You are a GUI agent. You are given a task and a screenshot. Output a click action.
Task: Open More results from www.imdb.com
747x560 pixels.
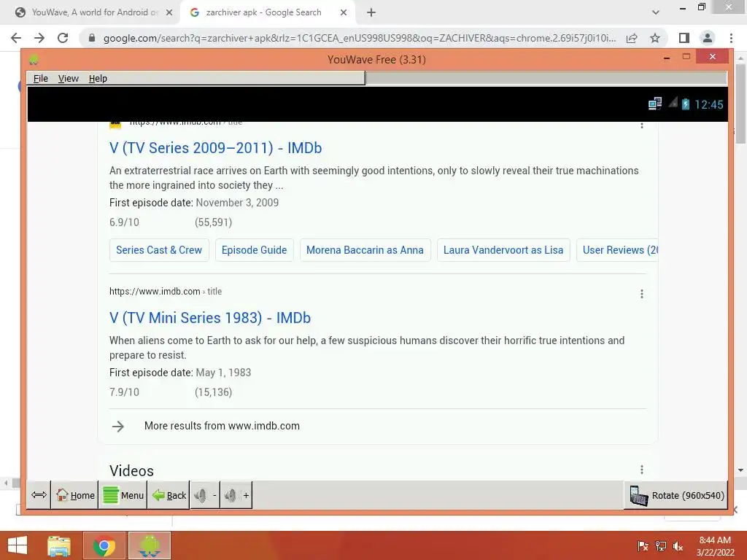[222, 426]
